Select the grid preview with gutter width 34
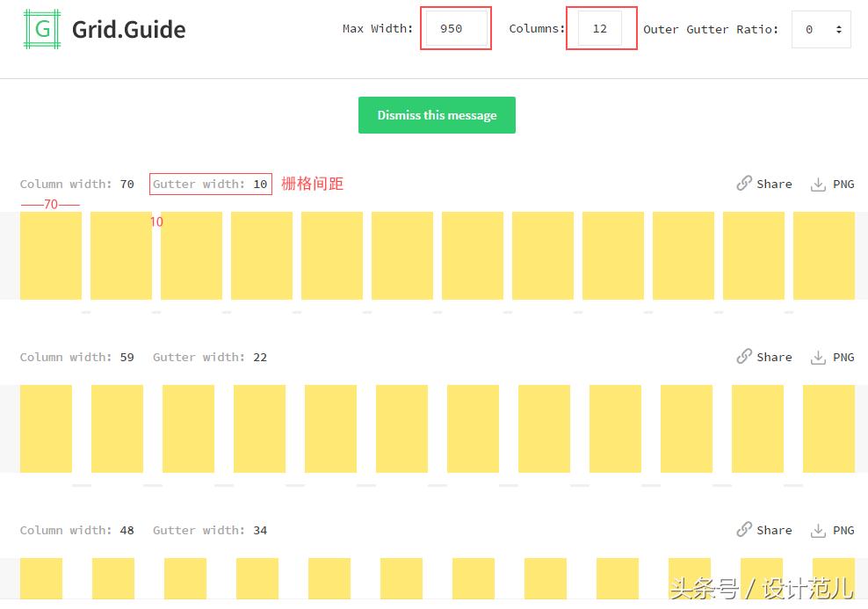 437,578
